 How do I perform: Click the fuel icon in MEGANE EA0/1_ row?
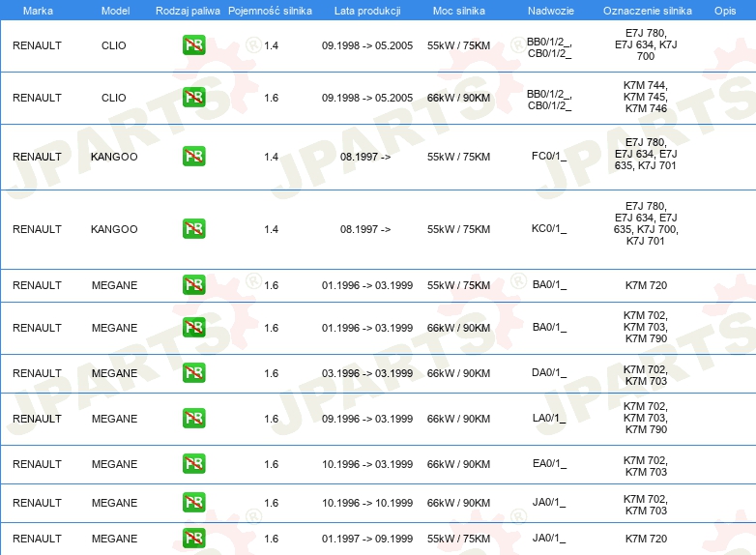[x=193, y=463]
